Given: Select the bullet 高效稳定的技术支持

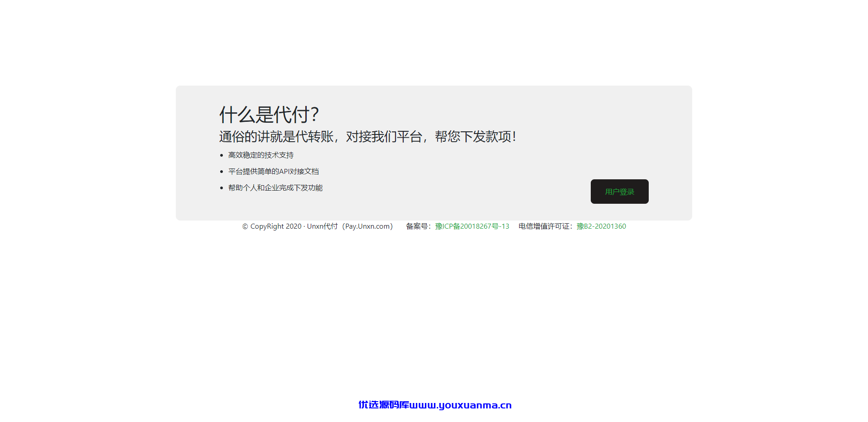Looking at the screenshot, I should 261,155.
